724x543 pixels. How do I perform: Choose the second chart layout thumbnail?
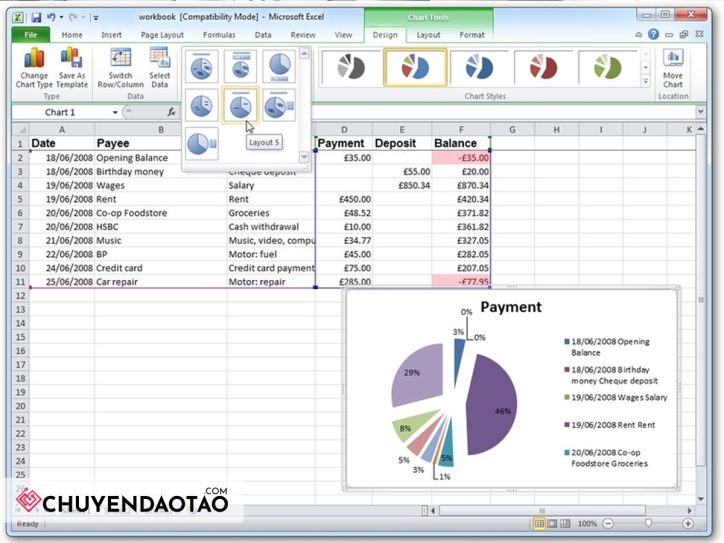pyautogui.click(x=240, y=66)
